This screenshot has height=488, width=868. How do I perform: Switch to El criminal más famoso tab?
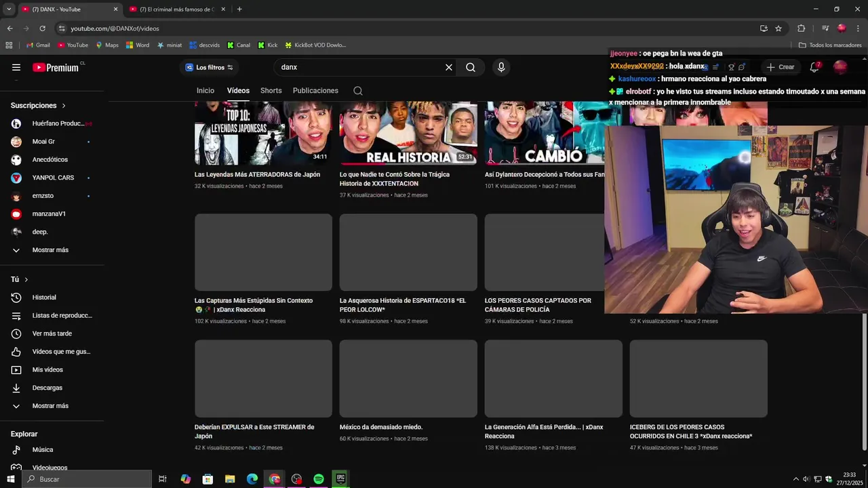[x=176, y=9]
